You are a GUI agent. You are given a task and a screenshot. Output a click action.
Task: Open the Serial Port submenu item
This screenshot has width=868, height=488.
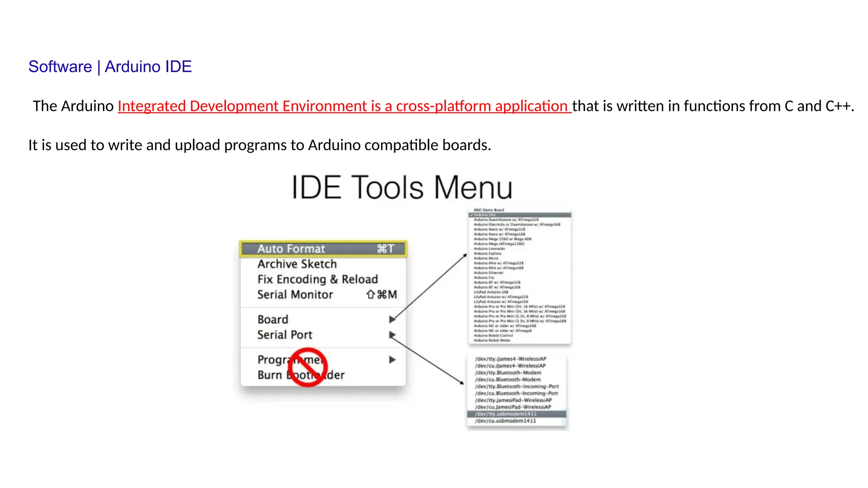tap(323, 335)
